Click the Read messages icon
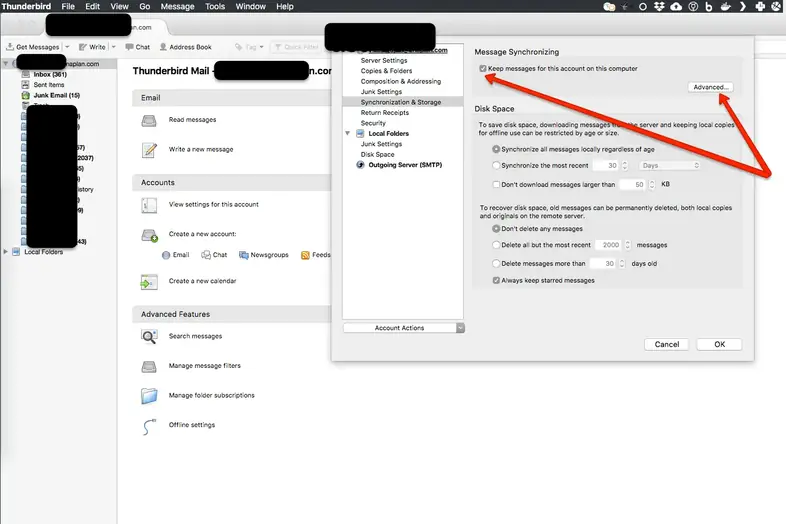 [x=149, y=120]
